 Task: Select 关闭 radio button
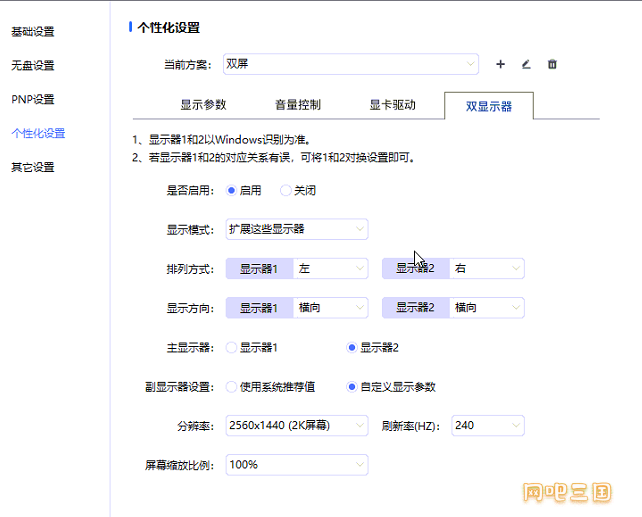click(x=285, y=190)
